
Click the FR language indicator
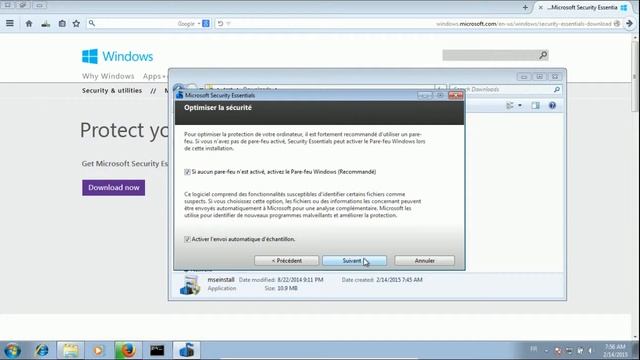[x=533, y=349]
